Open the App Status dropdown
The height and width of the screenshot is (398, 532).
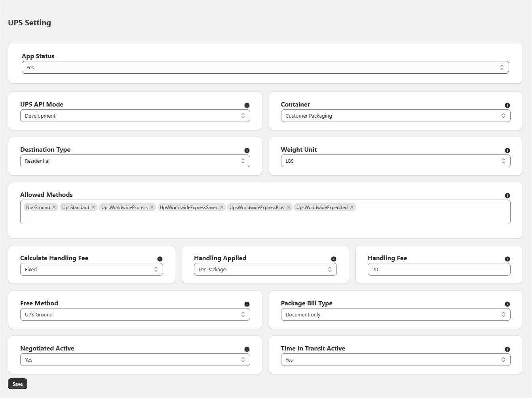(x=265, y=67)
